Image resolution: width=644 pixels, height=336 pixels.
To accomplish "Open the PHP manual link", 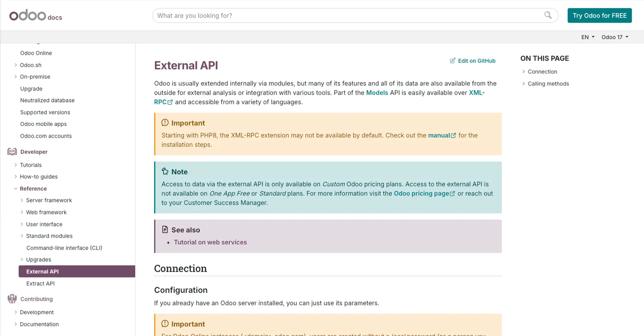I will point(442,135).
